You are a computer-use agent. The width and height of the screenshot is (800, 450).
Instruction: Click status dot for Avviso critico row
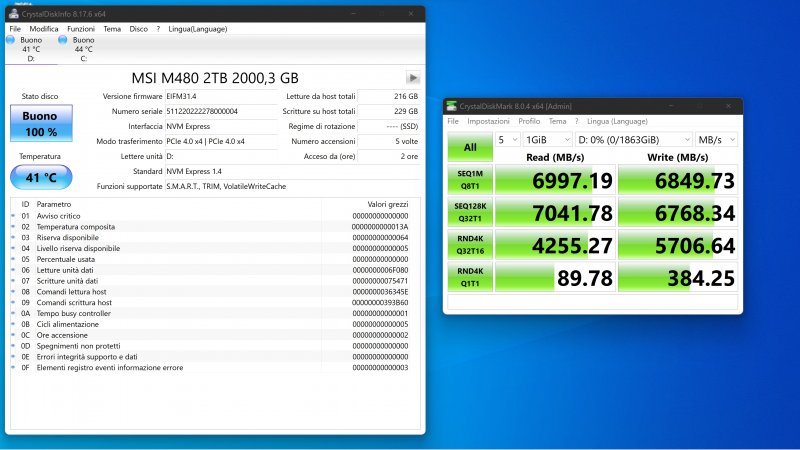(13, 216)
